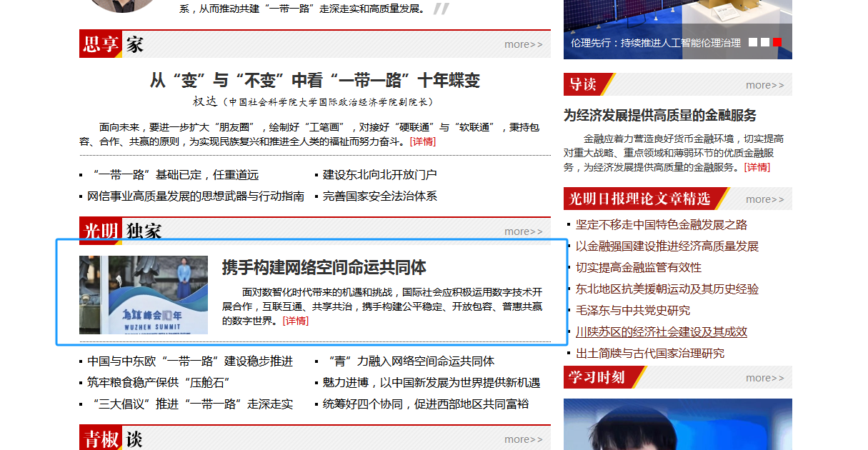
Task: Click the 乌镇峰会 summit thumbnail image
Action: point(144,295)
